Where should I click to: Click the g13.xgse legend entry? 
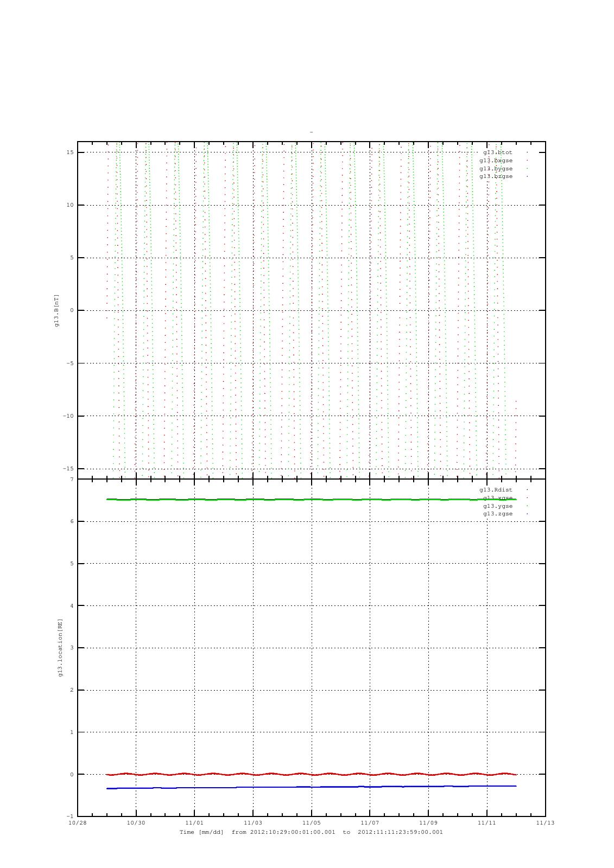click(x=498, y=498)
